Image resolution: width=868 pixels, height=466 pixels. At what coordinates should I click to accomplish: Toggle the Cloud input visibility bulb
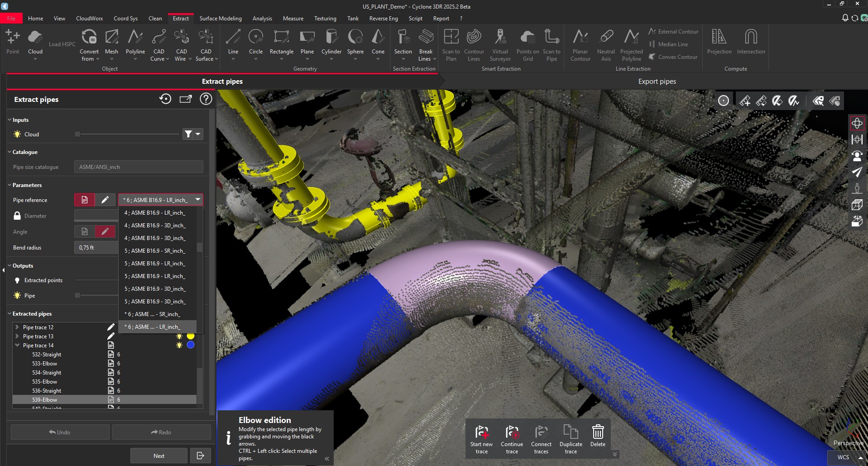(x=16, y=134)
